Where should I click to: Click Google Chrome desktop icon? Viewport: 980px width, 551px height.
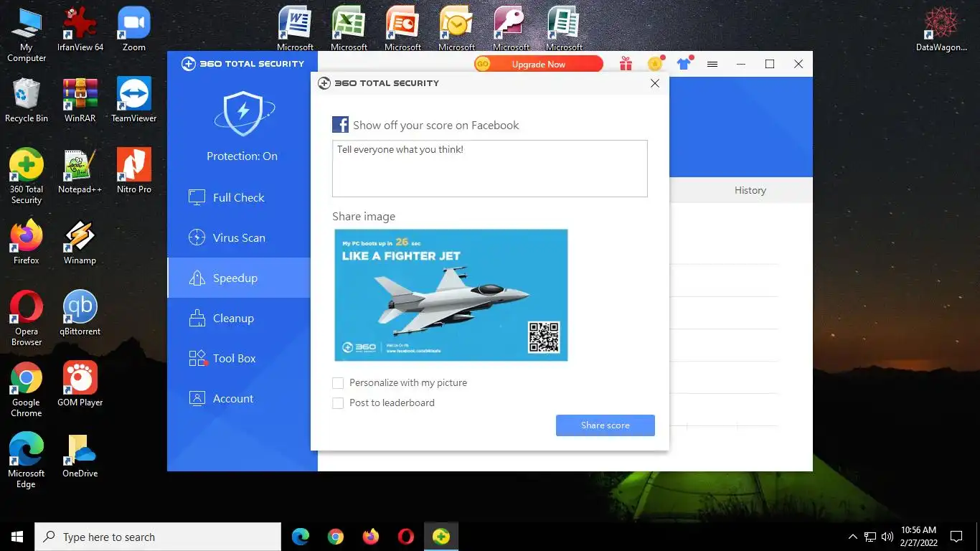27,390
